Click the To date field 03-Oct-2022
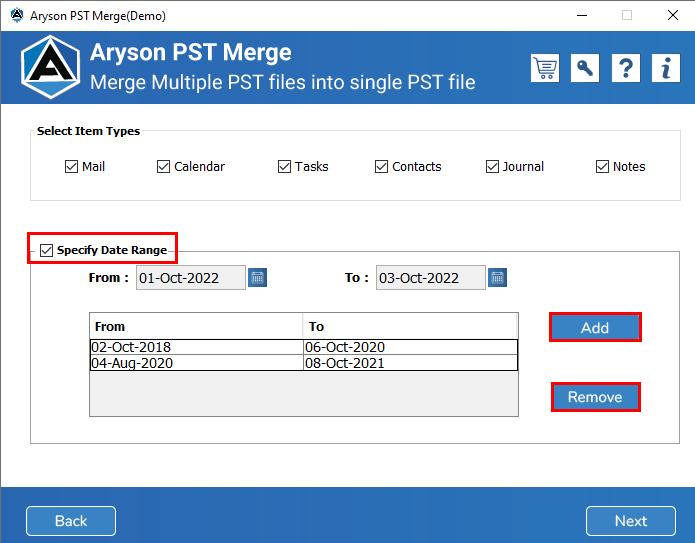The width and height of the screenshot is (695, 543). 430,278
